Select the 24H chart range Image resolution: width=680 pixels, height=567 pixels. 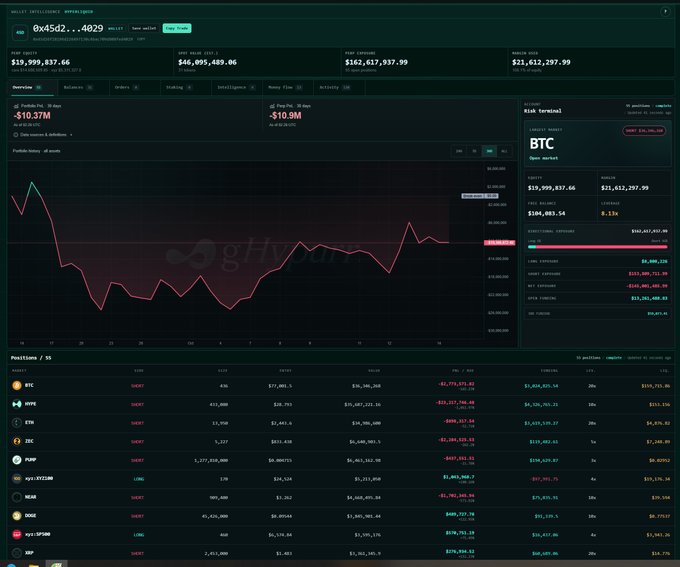tap(459, 151)
